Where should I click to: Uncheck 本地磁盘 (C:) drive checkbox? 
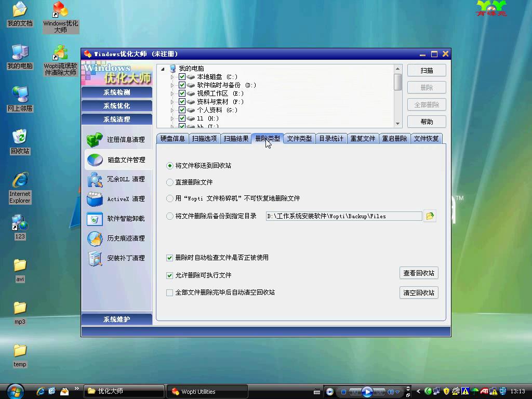(182, 77)
